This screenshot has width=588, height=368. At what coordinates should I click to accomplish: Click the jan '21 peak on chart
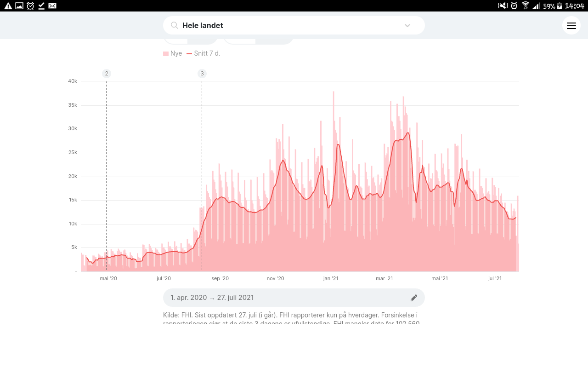point(334,93)
